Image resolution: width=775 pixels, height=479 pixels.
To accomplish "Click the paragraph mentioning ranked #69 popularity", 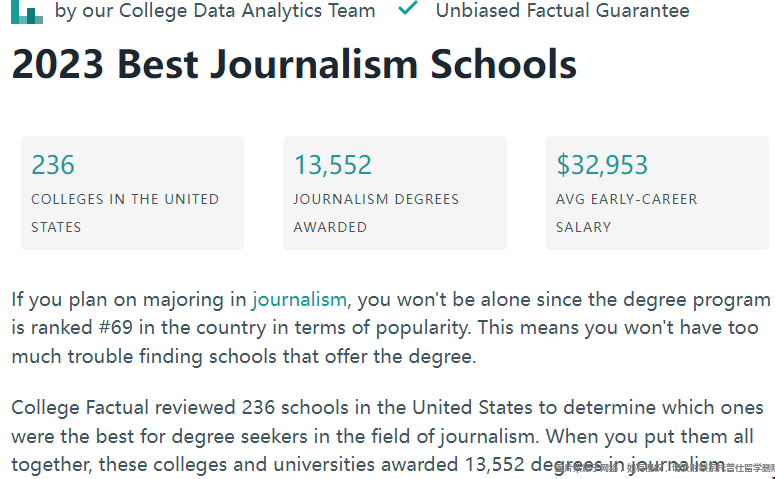I will tap(390, 328).
